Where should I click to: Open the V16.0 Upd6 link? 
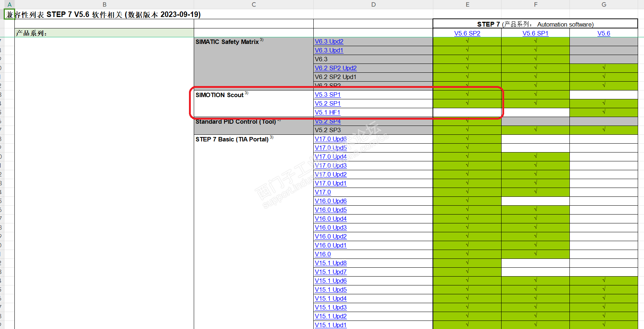click(x=331, y=201)
